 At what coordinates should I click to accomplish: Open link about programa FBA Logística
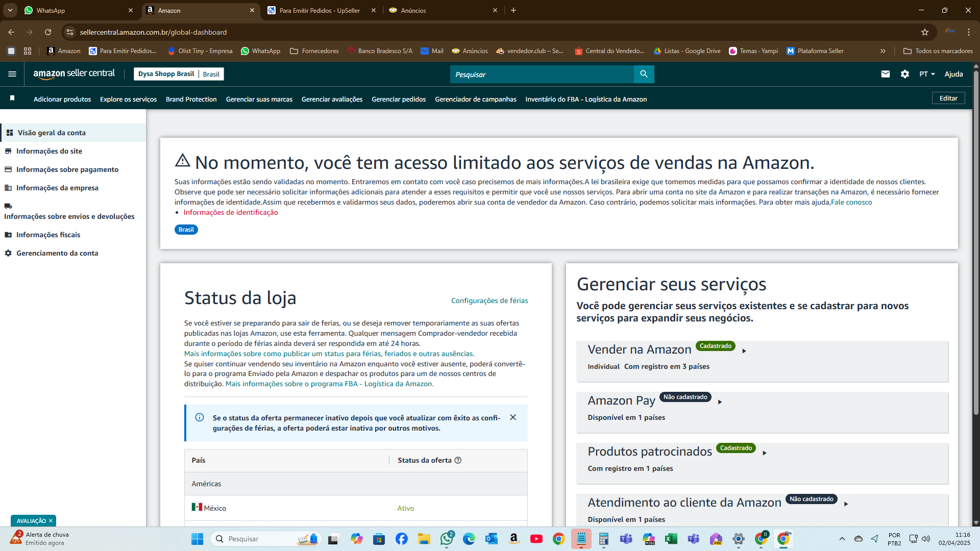[330, 384]
